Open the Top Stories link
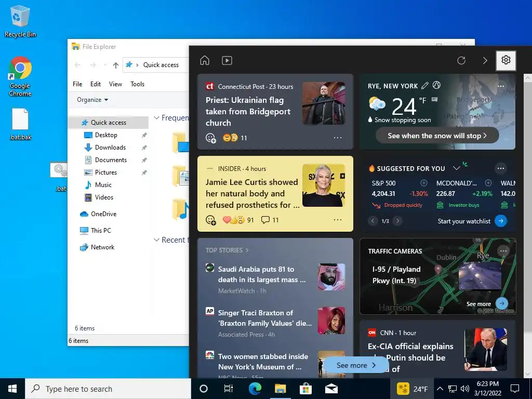The image size is (532, 399). coord(227,250)
